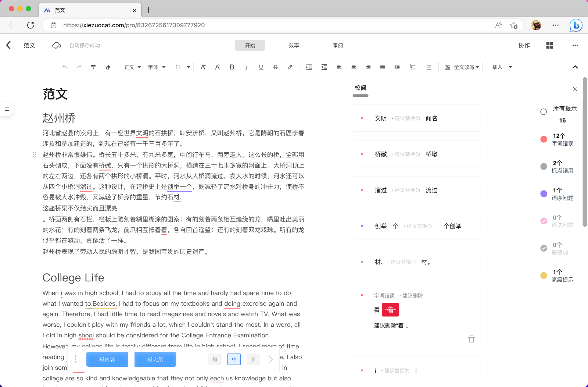
Task: Open the 正文 paragraph style dropdown
Action: [133, 67]
